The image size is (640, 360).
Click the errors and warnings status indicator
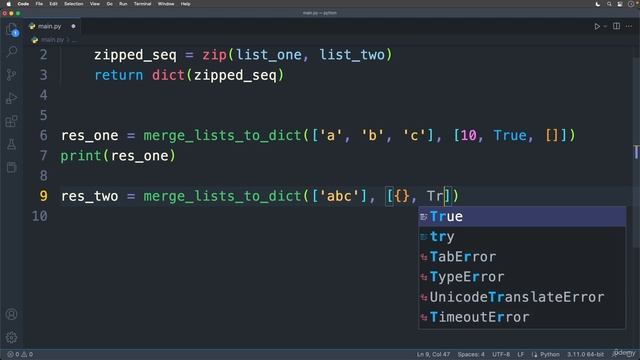[20, 354]
